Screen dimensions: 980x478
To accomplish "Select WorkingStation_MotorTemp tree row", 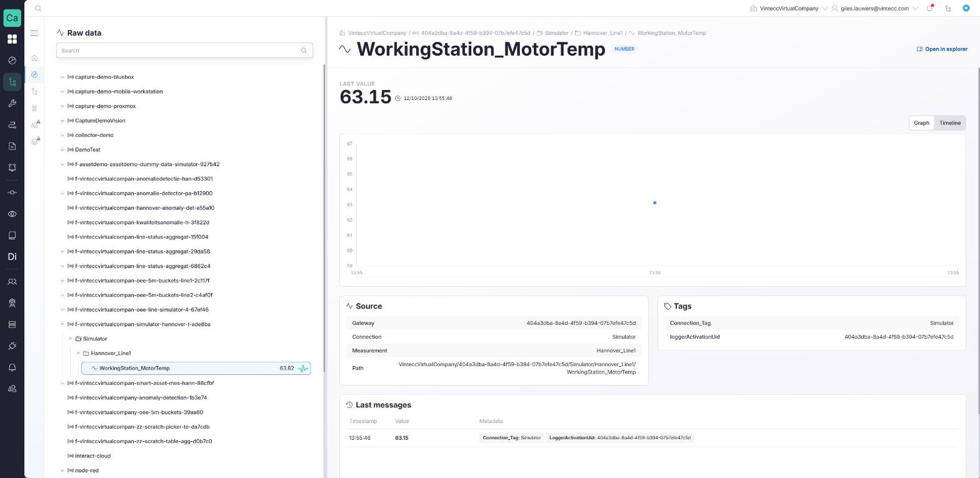I will pyautogui.click(x=196, y=368).
